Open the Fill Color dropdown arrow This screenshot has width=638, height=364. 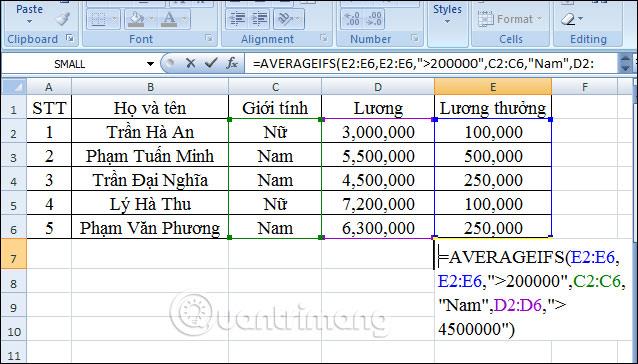(x=151, y=19)
